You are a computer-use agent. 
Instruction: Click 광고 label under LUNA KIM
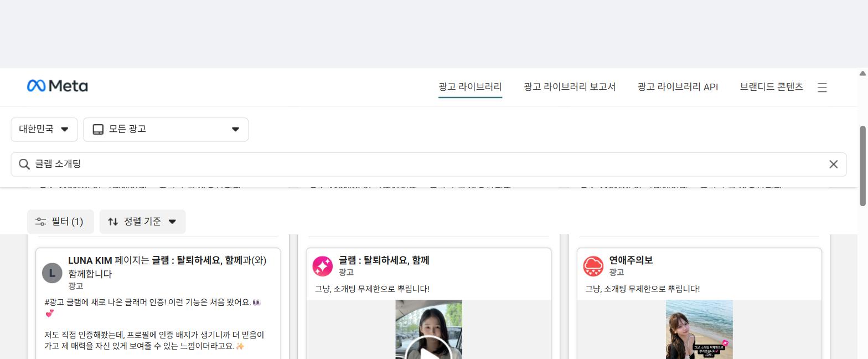(x=76, y=286)
